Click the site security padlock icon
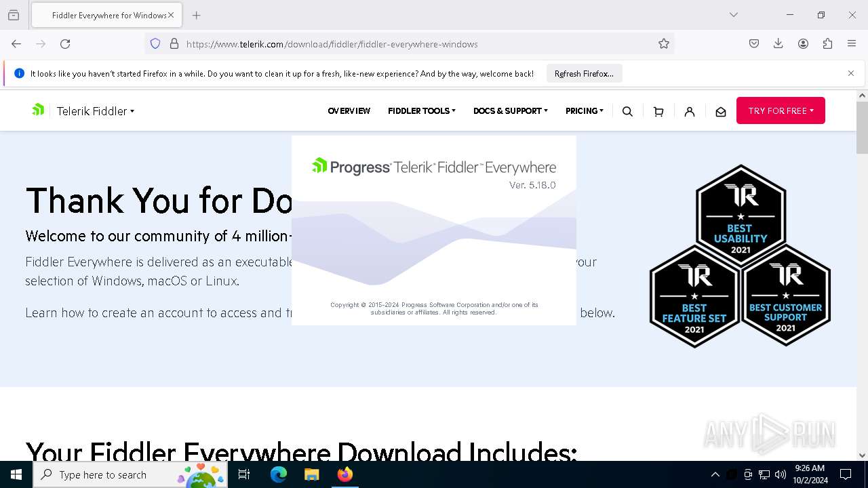Screen dimensions: 868x488 (174, 43)
